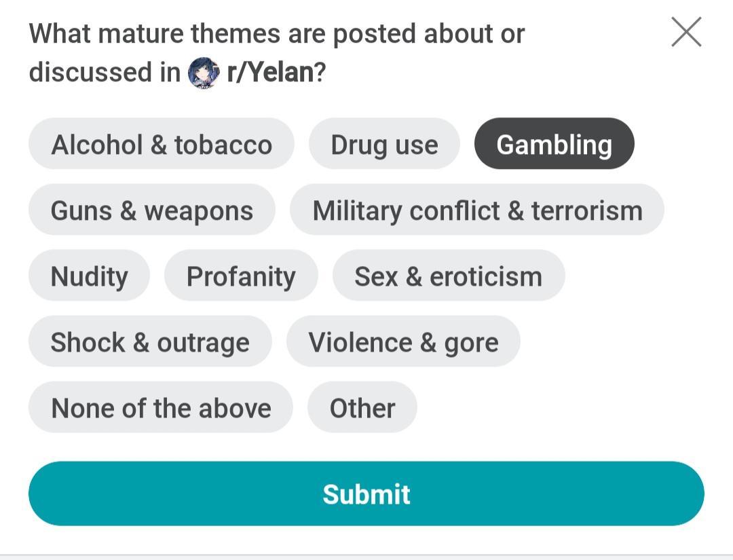Toggle the Drug use option
This screenshot has width=733, height=560.
pyautogui.click(x=384, y=145)
